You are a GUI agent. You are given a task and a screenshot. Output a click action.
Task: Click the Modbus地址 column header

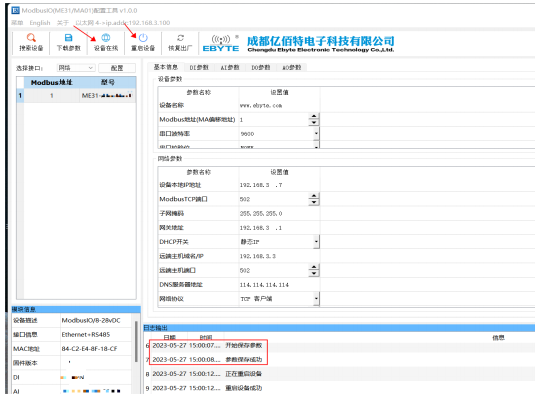tap(52, 82)
